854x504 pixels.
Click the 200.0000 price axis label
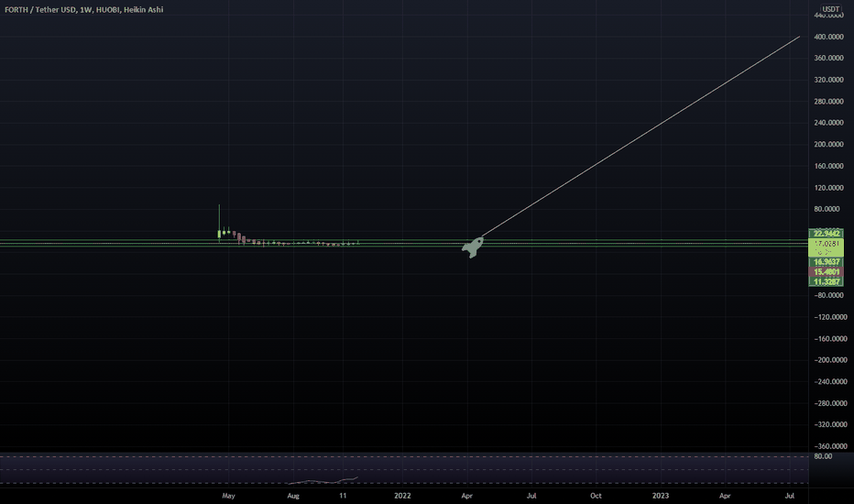[828, 145]
